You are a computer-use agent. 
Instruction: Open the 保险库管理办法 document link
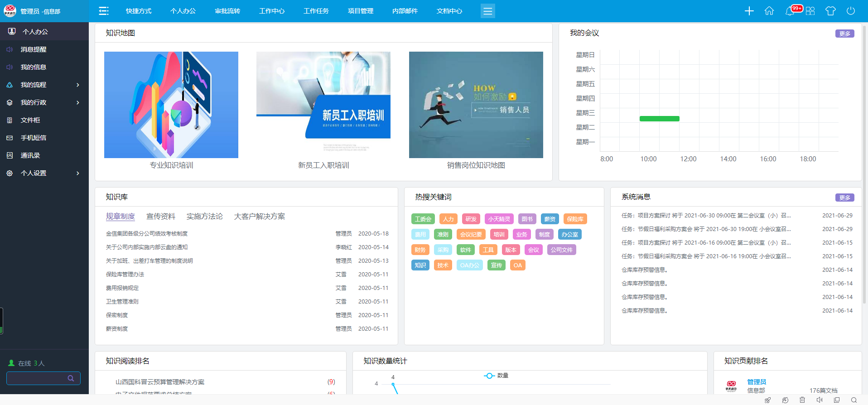pos(125,275)
